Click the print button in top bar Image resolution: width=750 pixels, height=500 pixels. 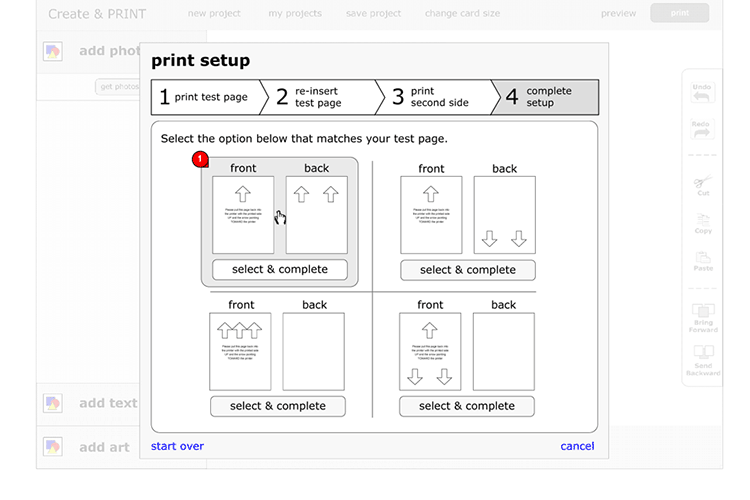point(679,13)
